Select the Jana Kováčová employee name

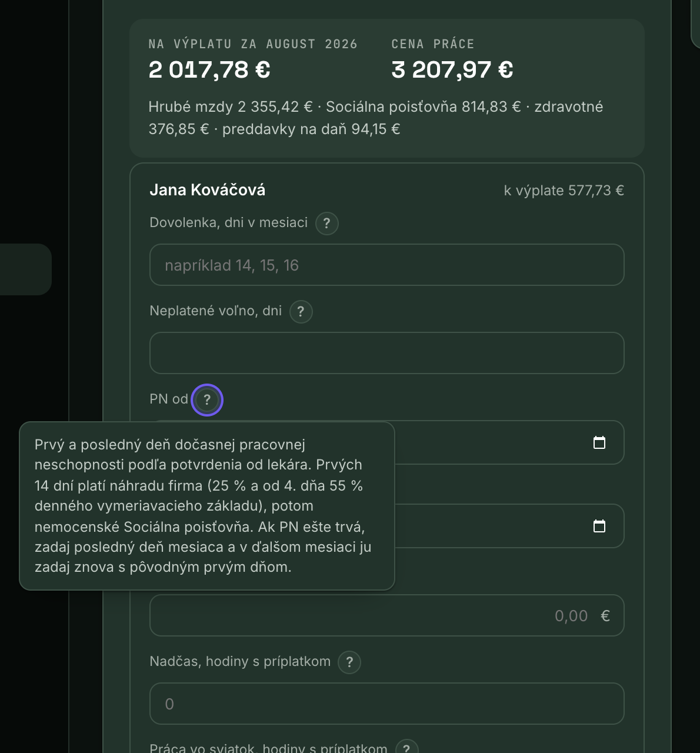[208, 190]
